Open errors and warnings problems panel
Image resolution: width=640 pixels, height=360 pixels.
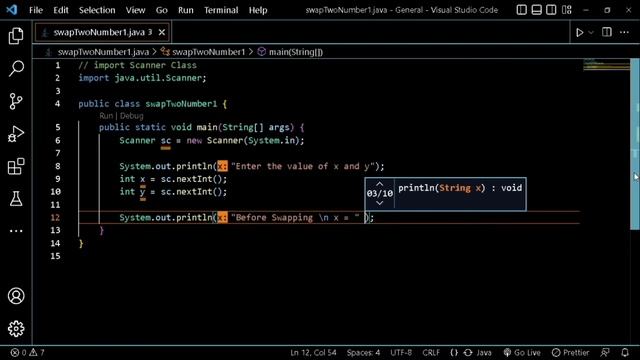[27, 353]
